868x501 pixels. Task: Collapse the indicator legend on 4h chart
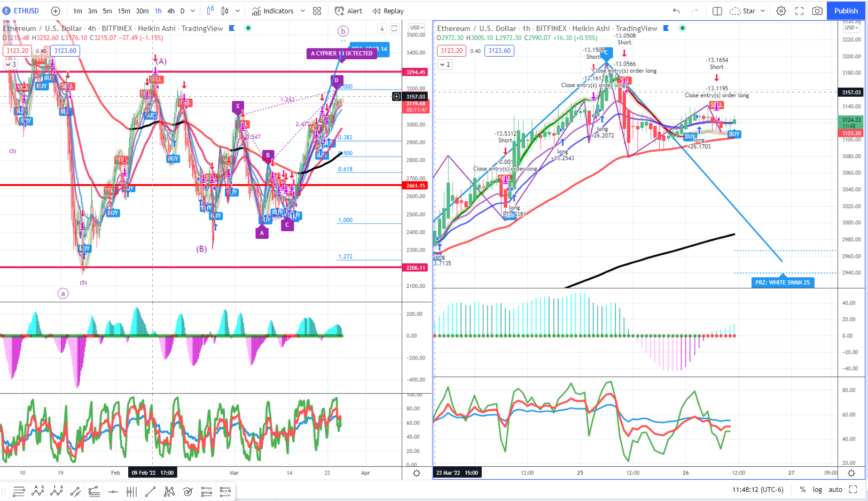pyautogui.click(x=11, y=64)
